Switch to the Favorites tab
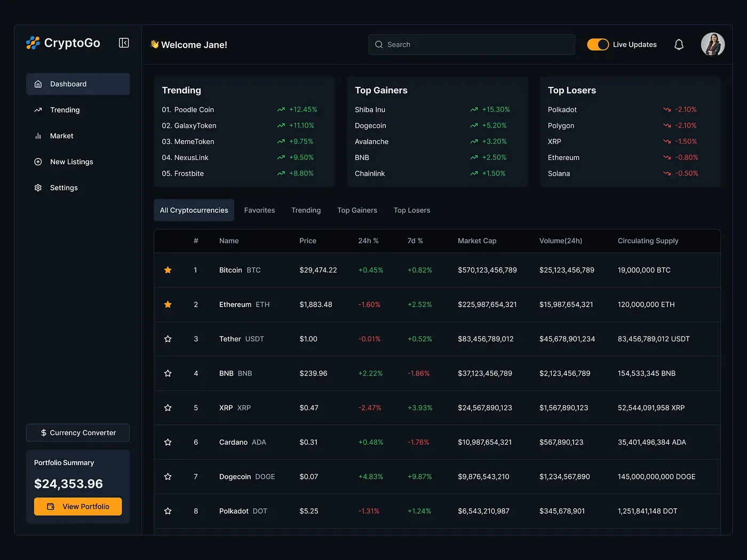The image size is (747, 560). click(259, 210)
